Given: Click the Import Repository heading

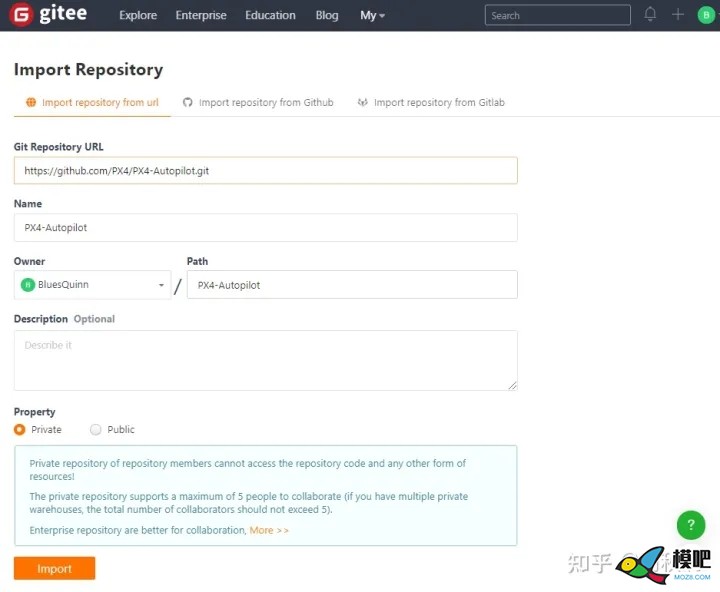Looking at the screenshot, I should (89, 69).
